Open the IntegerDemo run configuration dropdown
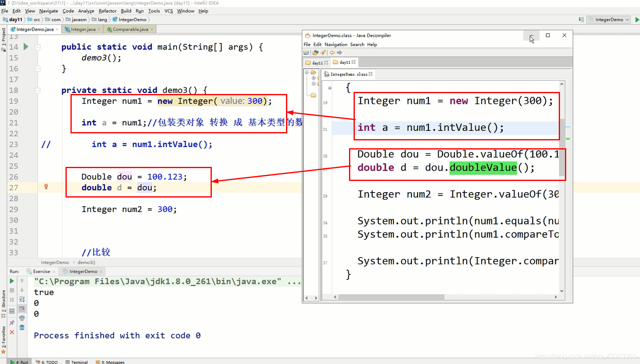Screen dimensions: 640x364 [x=609, y=19]
